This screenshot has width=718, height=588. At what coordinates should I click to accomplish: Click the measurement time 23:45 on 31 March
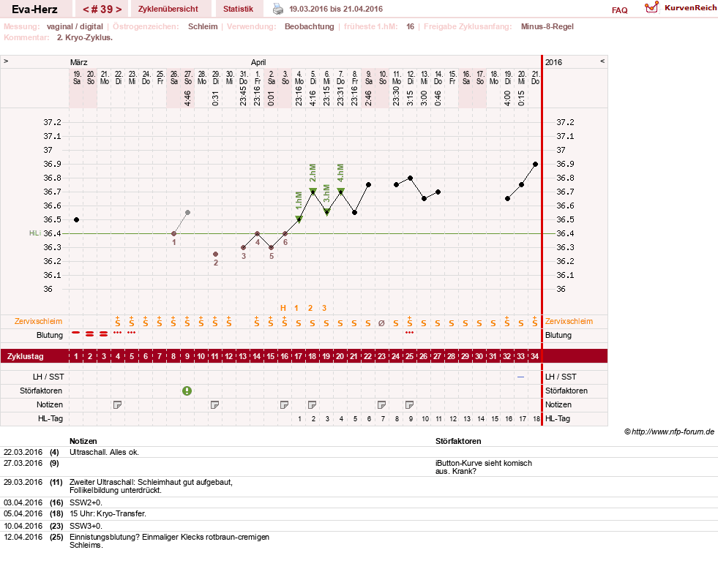(243, 96)
